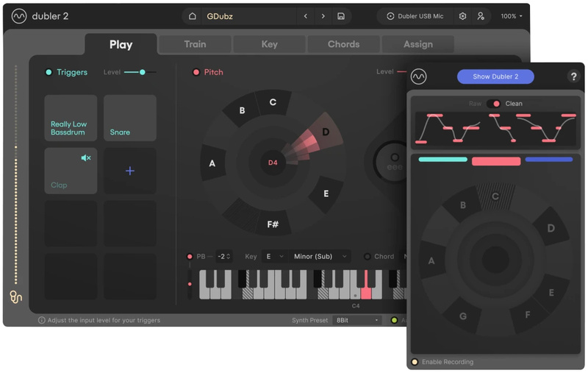Screen dimensions: 588x373
Task: Select the Really Low Bassdrum trigger pad
Action: click(71, 118)
